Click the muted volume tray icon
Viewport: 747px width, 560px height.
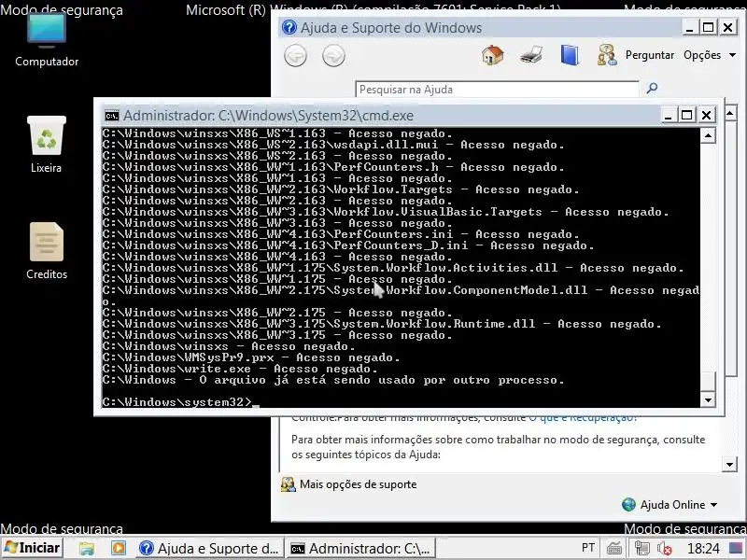pyautogui.click(x=664, y=549)
